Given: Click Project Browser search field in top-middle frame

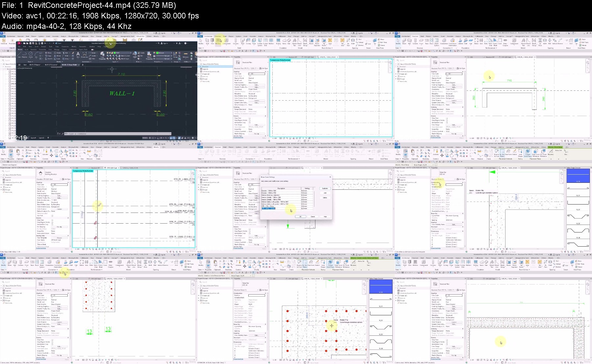Looking at the screenshot, I should point(215,61).
